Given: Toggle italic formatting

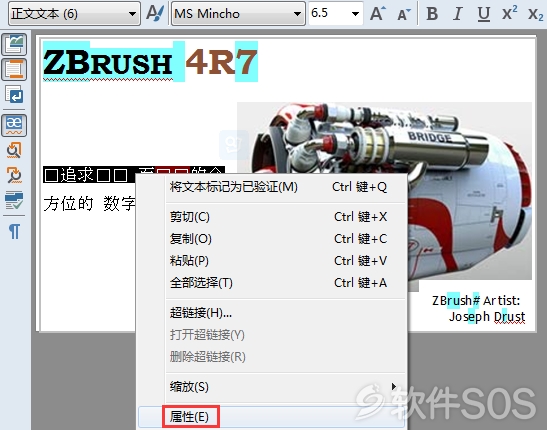Looking at the screenshot, I should click(458, 14).
